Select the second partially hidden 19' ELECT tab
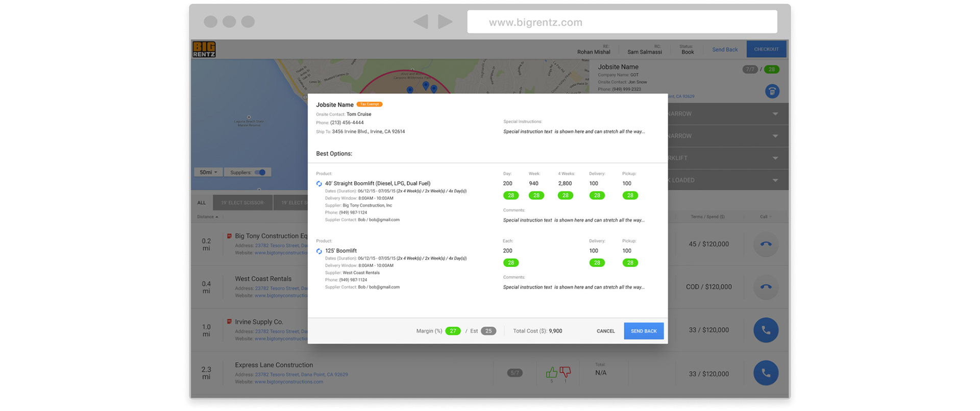This screenshot has width=980, height=411. (291, 203)
